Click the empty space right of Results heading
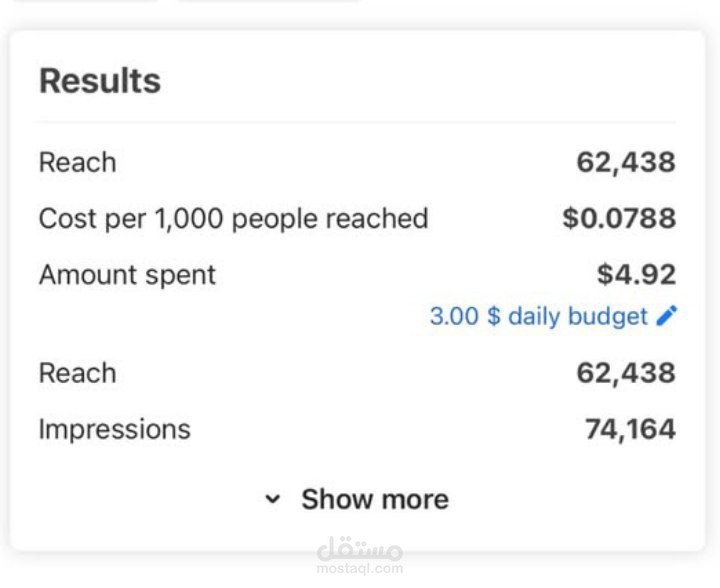This screenshot has height=588, width=720. (430, 81)
